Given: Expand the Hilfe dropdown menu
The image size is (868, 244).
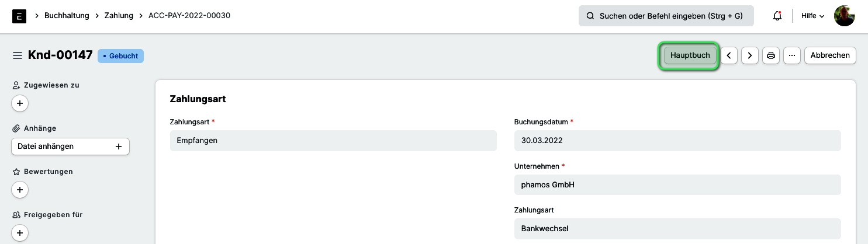Looking at the screenshot, I should click(812, 16).
